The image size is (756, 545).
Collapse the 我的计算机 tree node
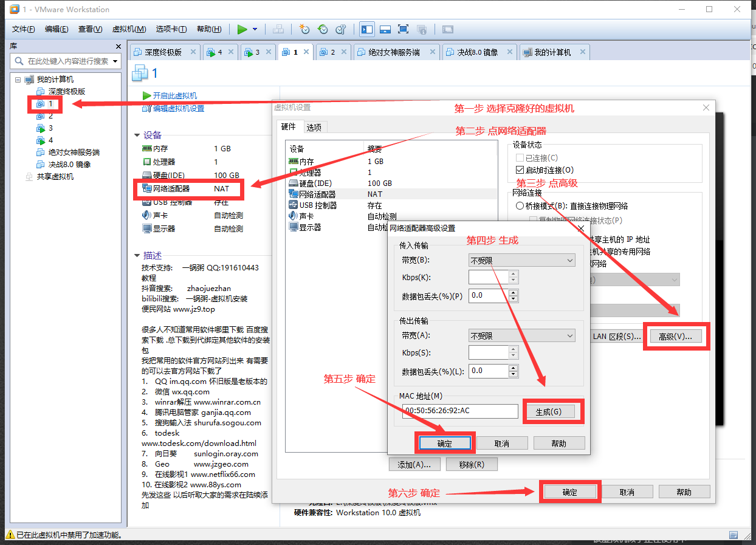(x=18, y=80)
